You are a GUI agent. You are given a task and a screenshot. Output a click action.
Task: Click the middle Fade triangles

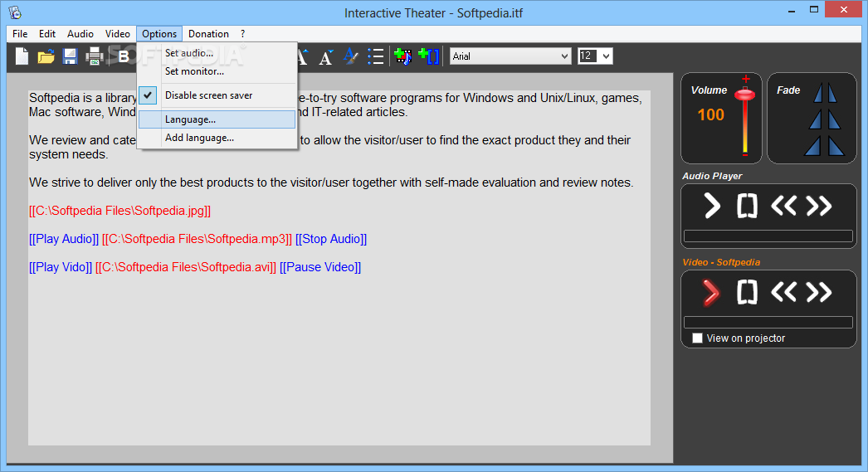coord(825,119)
